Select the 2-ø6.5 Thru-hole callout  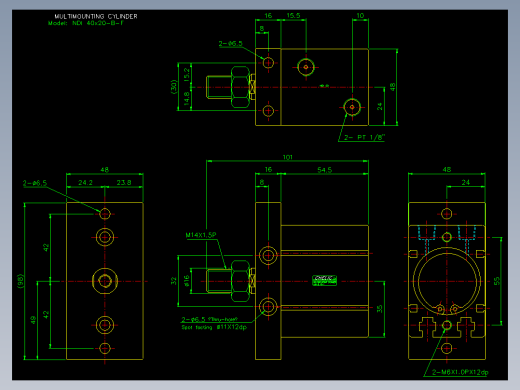click(x=210, y=319)
